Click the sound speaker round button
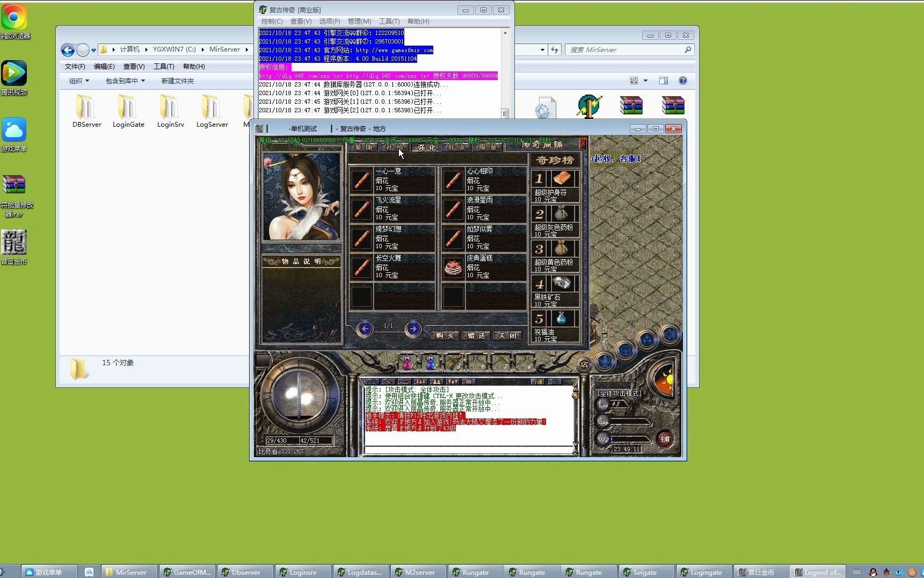924x578 pixels. pyautogui.click(x=670, y=335)
